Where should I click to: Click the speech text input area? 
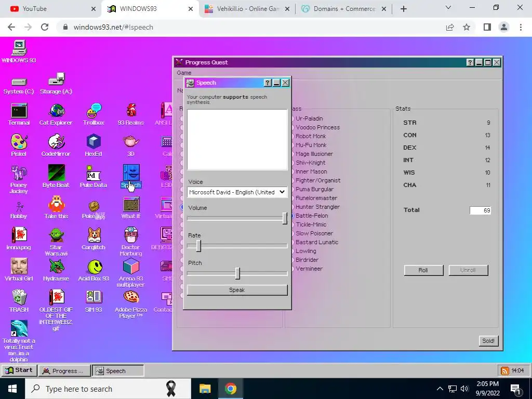pyautogui.click(x=237, y=139)
